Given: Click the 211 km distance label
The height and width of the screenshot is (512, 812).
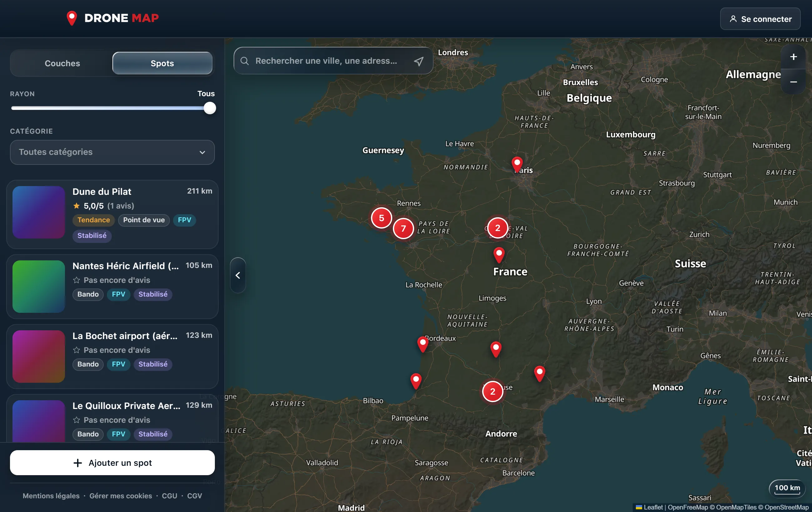Looking at the screenshot, I should pyautogui.click(x=200, y=191).
